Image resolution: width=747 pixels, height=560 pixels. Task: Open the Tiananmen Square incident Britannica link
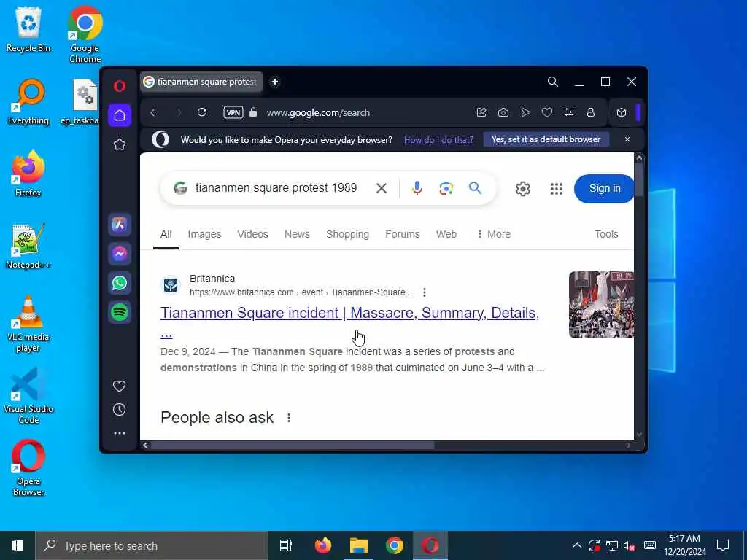349,313
